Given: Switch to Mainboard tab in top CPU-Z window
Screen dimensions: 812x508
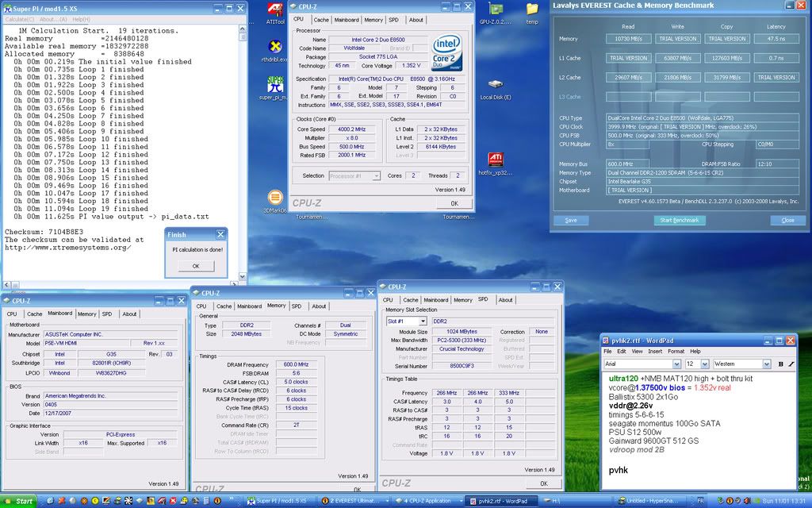Looking at the screenshot, I should (347, 20).
